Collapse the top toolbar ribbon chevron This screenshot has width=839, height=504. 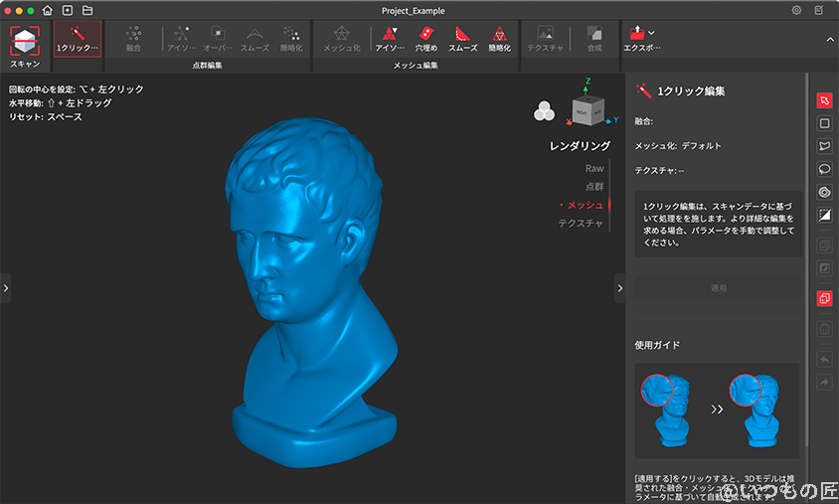830,39
